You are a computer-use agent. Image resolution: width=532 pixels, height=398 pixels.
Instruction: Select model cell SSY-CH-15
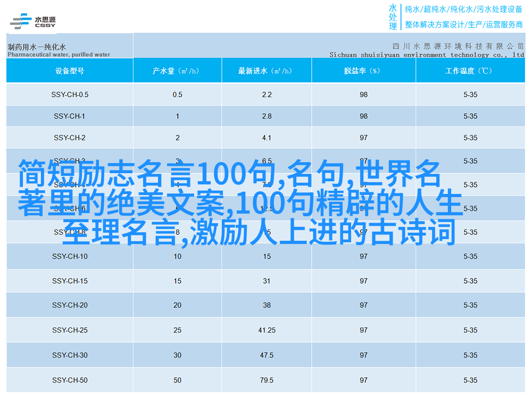(70, 281)
